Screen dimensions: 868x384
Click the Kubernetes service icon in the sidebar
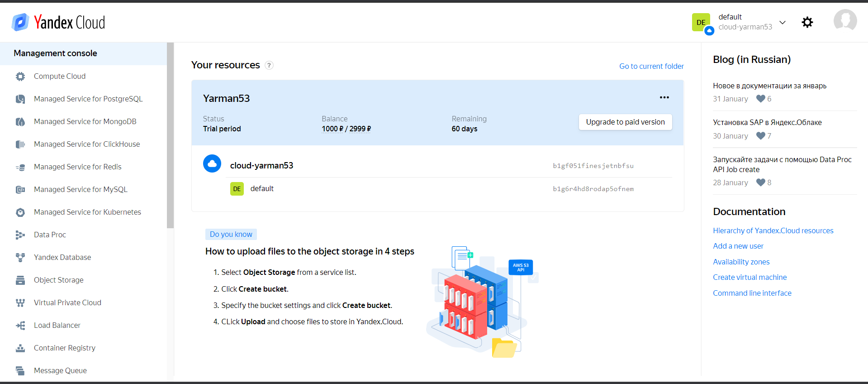pyautogui.click(x=20, y=212)
